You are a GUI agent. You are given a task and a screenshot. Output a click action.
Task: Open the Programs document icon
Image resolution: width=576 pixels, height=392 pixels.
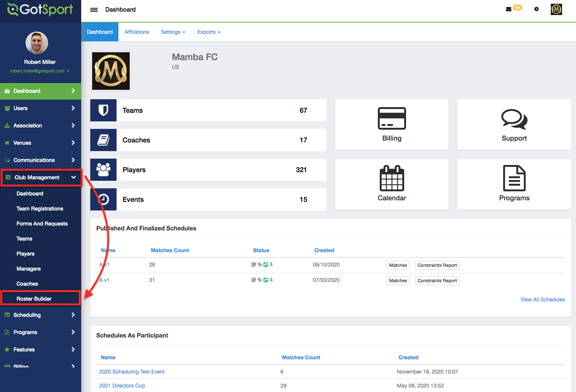(x=514, y=178)
